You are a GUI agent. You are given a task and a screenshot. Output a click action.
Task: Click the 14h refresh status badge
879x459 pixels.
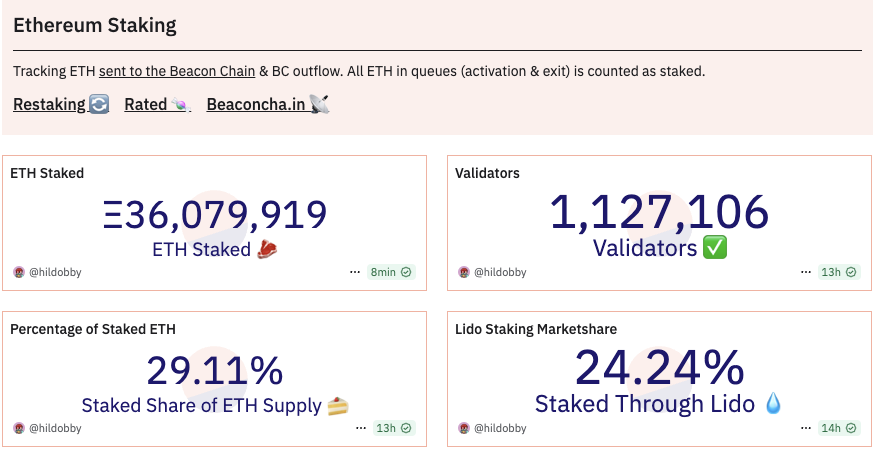pyautogui.click(x=838, y=428)
